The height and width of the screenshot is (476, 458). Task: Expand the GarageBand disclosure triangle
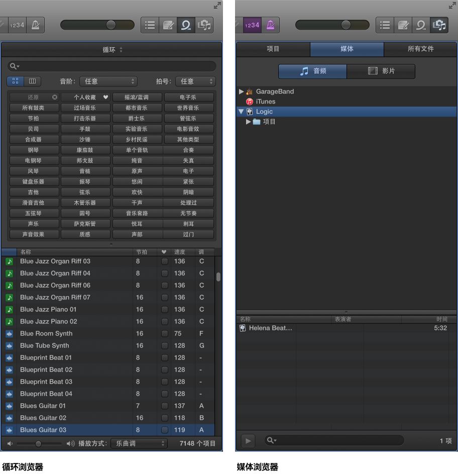pyautogui.click(x=242, y=91)
